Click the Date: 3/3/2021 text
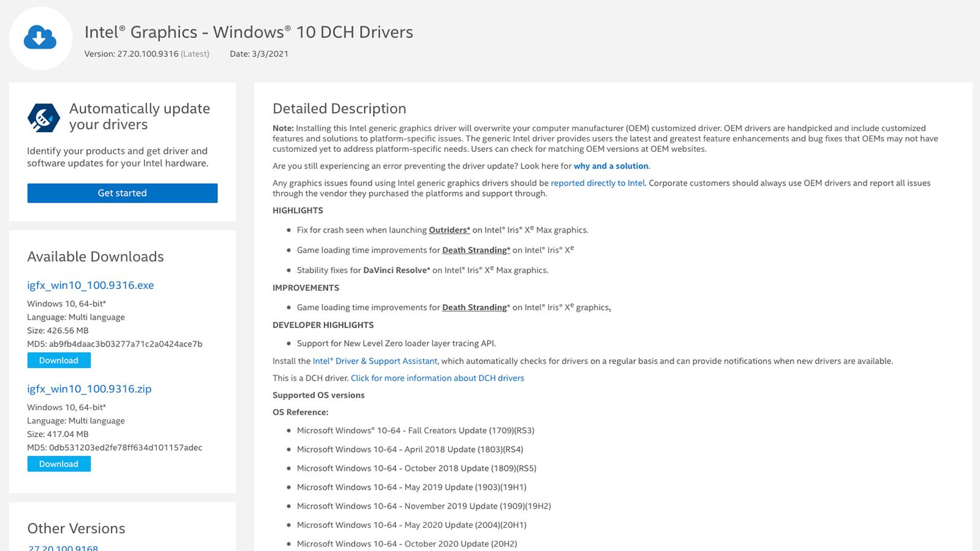The width and height of the screenshot is (980, 551). [x=259, y=54]
